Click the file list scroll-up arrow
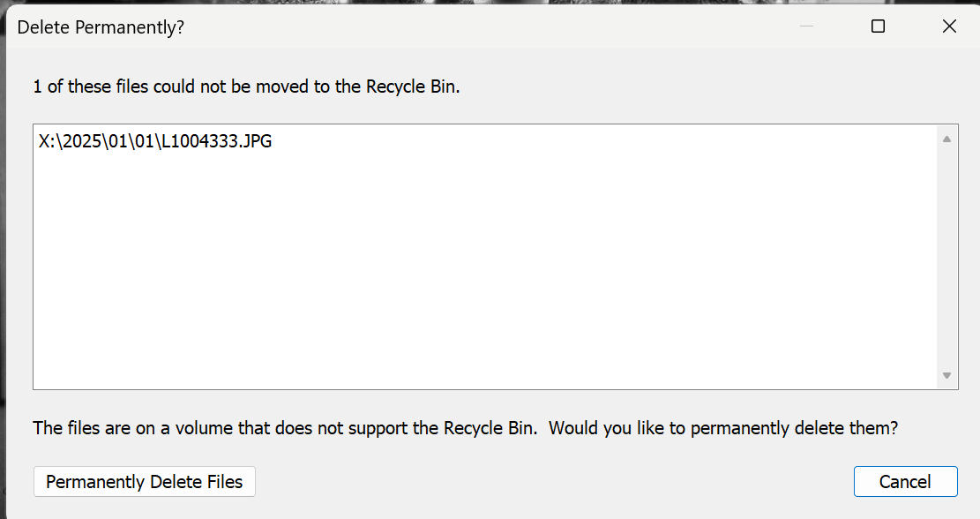The width and height of the screenshot is (980, 519). pyautogui.click(x=946, y=139)
